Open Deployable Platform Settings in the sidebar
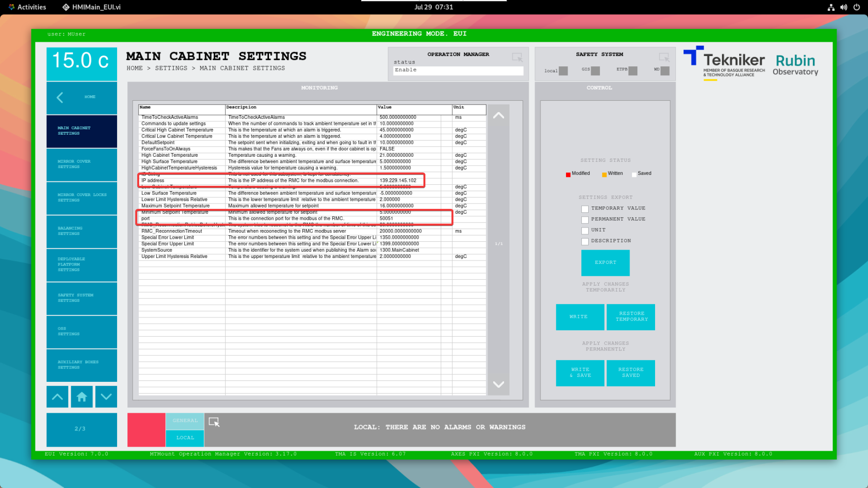Viewport: 868px width, 488px height. pos(82,265)
